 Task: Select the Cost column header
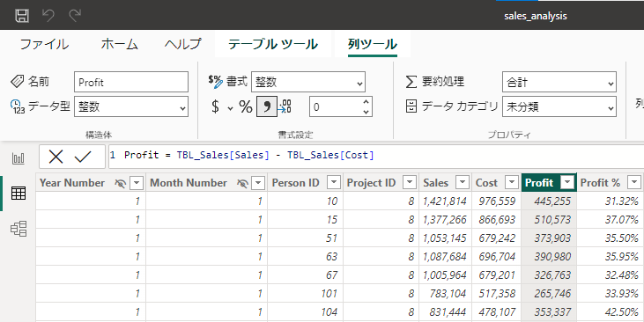click(486, 183)
